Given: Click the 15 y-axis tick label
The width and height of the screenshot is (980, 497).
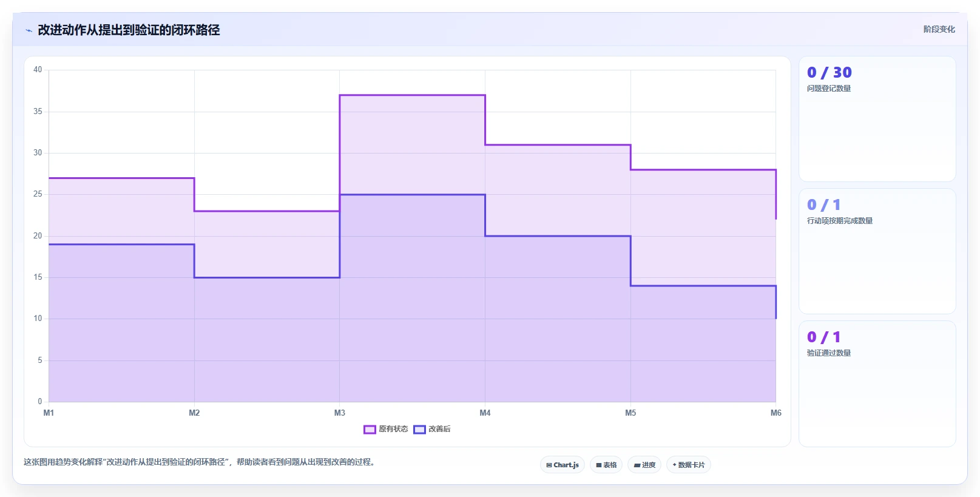Looking at the screenshot, I should [x=38, y=277].
